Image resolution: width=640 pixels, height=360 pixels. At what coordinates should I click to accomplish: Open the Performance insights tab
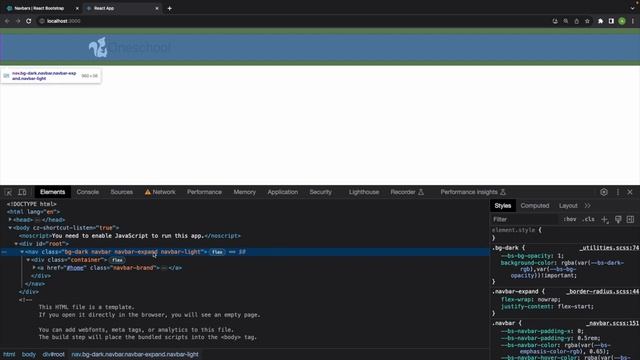coord(473,192)
